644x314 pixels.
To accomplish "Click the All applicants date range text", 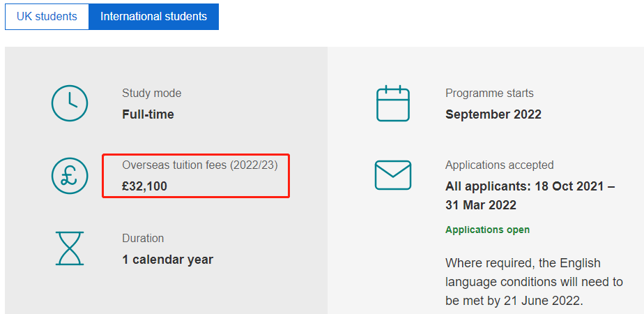I will pyautogui.click(x=530, y=195).
